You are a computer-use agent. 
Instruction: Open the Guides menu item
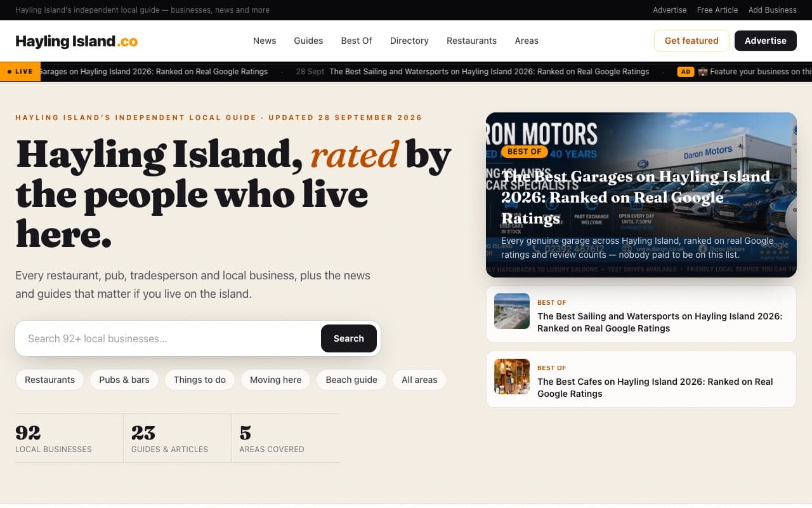tap(308, 41)
